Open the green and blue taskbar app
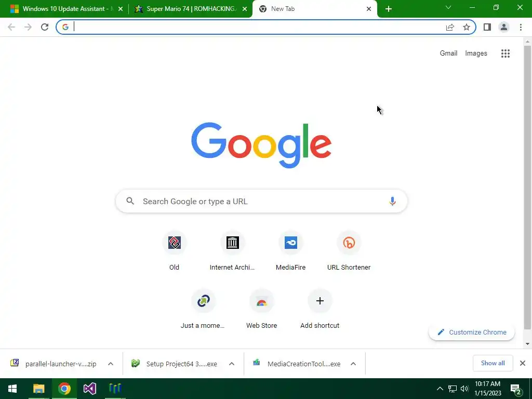The width and height of the screenshot is (532, 399). 115,389
